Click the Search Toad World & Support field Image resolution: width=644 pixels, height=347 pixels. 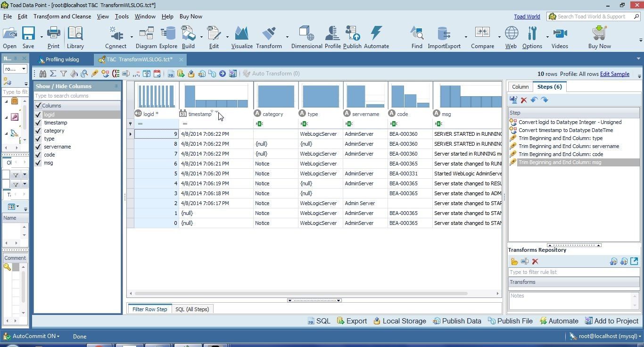pyautogui.click(x=594, y=17)
